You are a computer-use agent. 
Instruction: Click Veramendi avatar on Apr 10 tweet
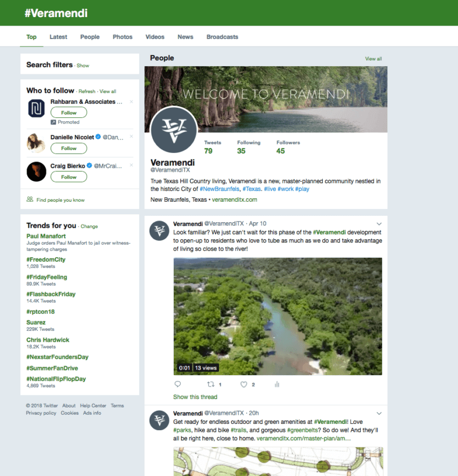pyautogui.click(x=159, y=231)
